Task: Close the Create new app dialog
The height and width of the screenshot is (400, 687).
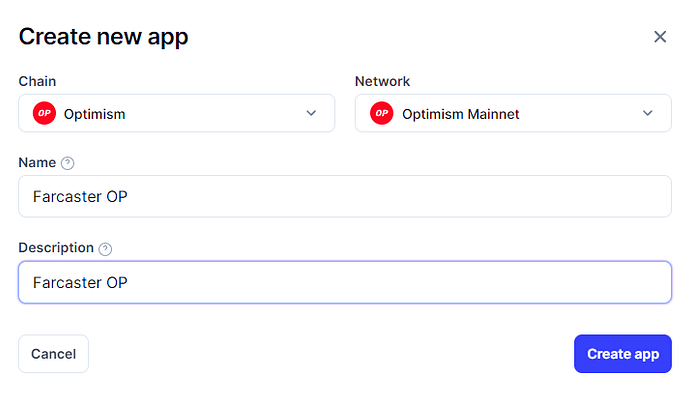Action: point(660,37)
